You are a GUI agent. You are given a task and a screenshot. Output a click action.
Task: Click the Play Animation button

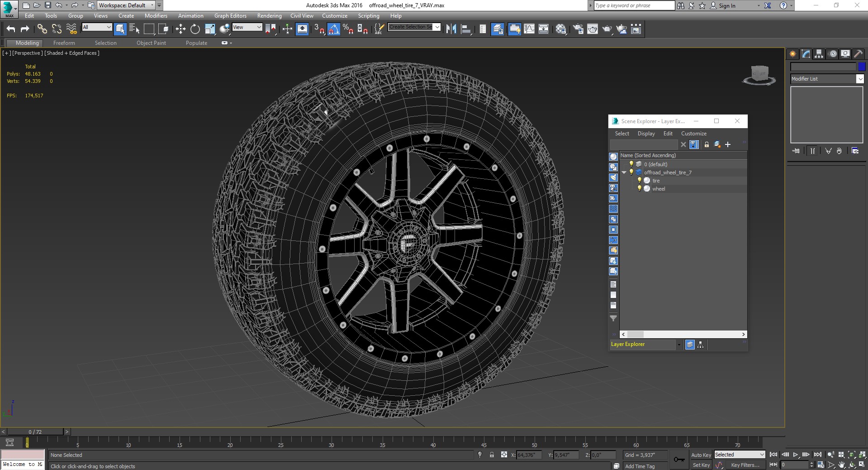click(x=796, y=455)
